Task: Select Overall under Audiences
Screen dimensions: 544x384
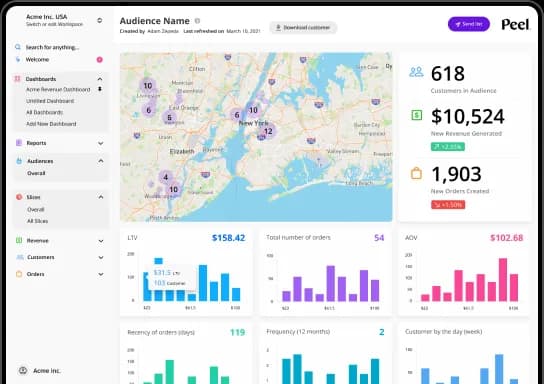Action: [36, 173]
